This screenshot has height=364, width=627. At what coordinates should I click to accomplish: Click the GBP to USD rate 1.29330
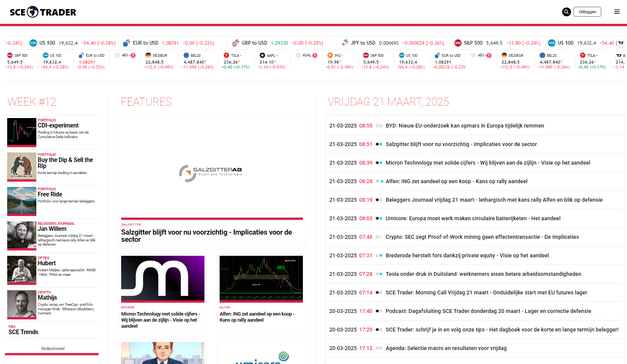[279, 43]
